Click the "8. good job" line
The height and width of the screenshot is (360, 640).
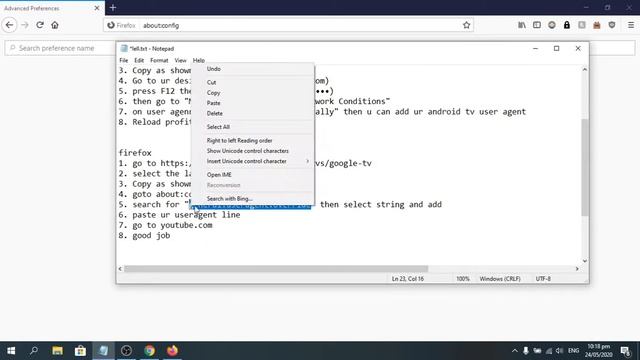144,236
